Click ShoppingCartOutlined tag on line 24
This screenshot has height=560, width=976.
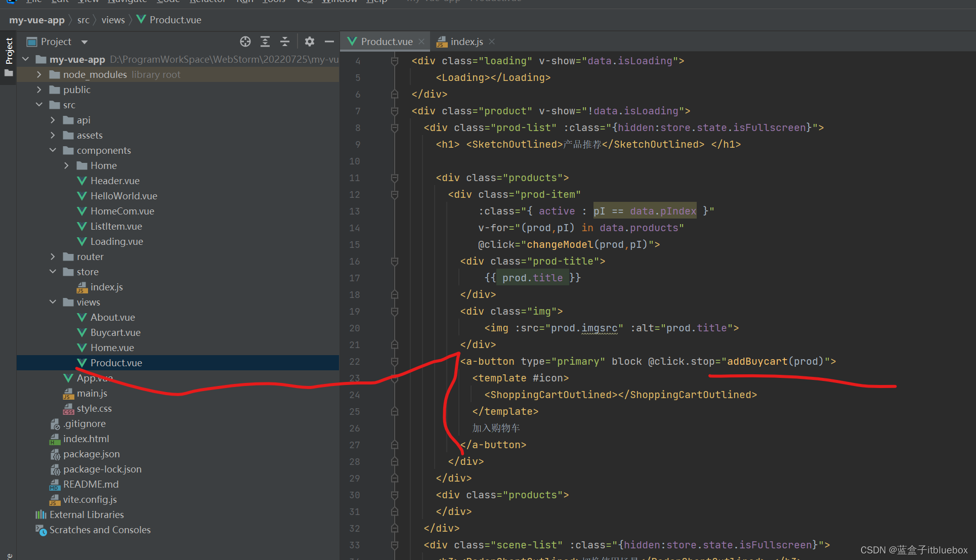coord(620,395)
